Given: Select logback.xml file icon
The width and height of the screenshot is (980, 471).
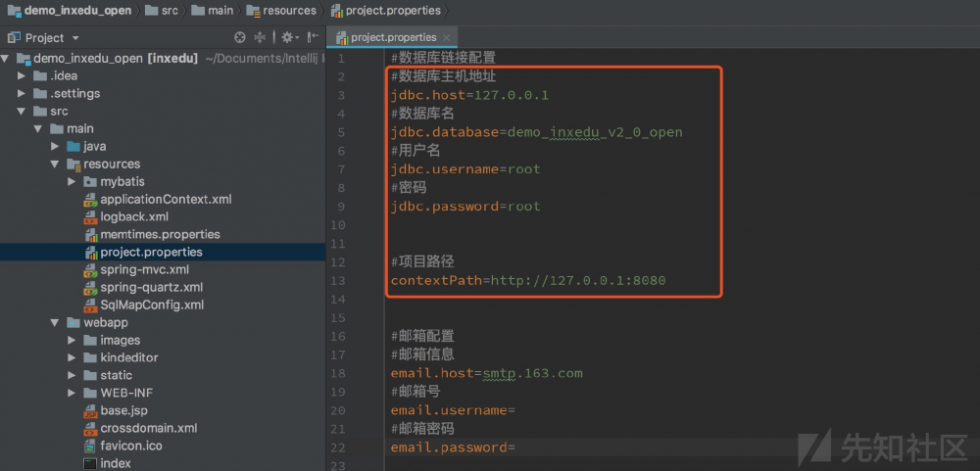Looking at the screenshot, I should point(90,217).
